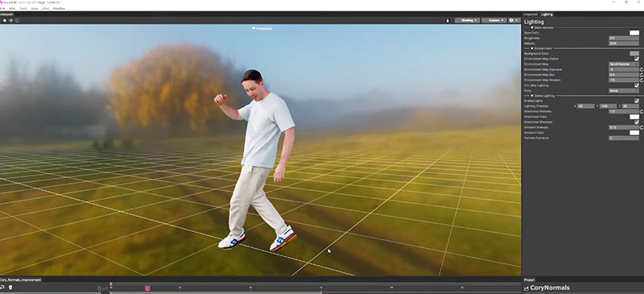Toggle the Environment Map Visible checkbox
644x294 pixels.
pos(637,59)
